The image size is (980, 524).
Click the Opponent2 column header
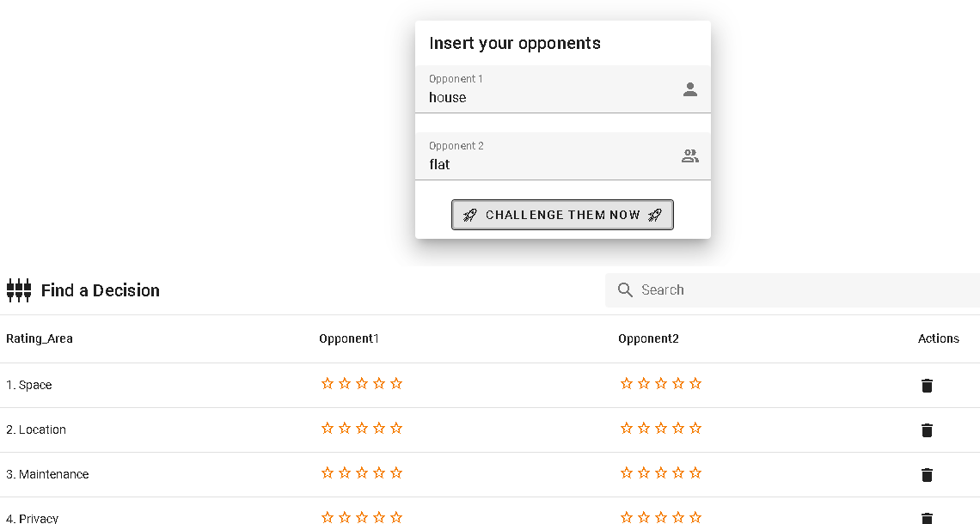(648, 338)
